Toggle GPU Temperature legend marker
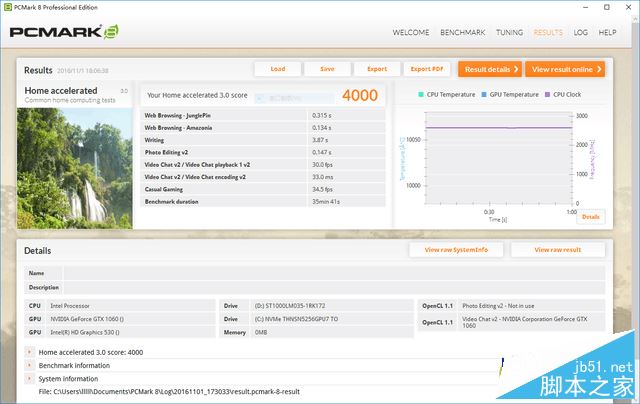Screen dimensions: 640x404 coord(484,94)
